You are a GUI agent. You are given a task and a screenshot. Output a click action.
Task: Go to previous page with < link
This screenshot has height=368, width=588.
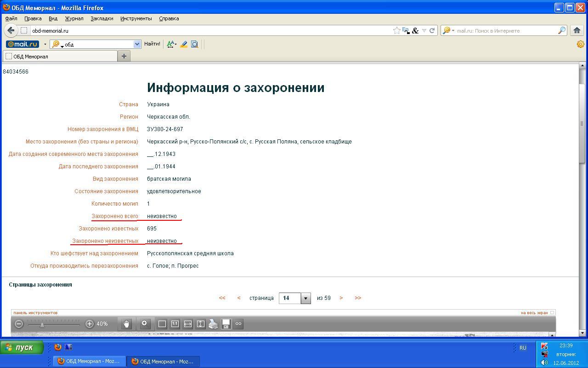click(239, 298)
